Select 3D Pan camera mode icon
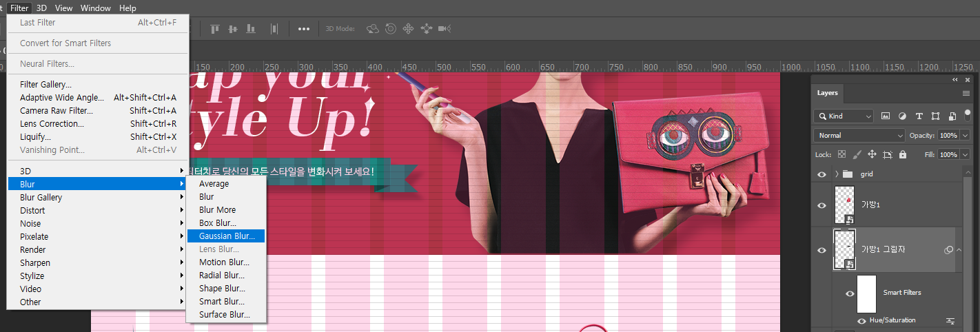The image size is (980, 332). click(x=408, y=28)
